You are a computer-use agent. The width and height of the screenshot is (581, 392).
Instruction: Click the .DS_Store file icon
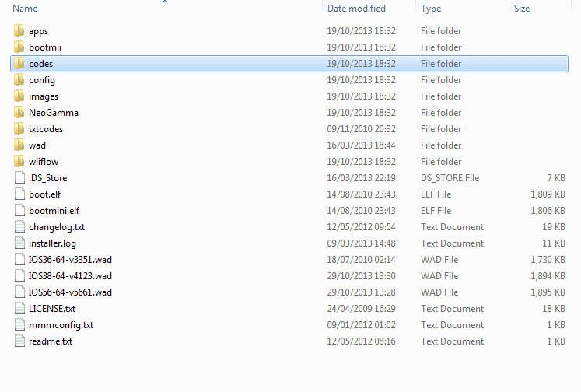[19, 177]
